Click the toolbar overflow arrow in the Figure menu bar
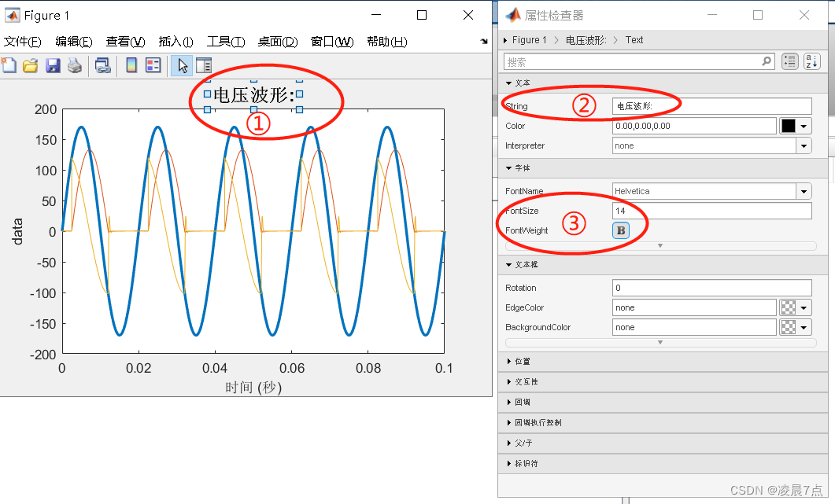Screen dimensions: 835x504 click(x=483, y=41)
